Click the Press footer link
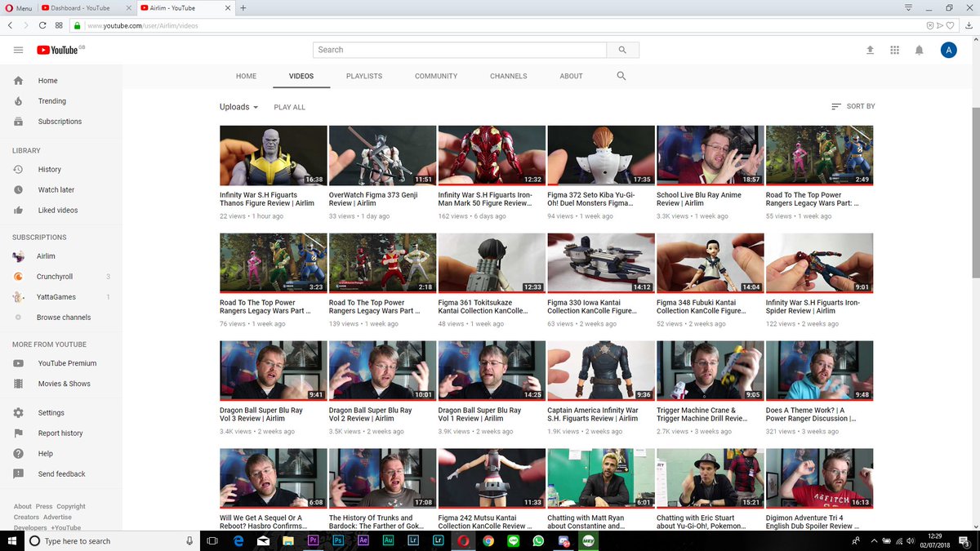This screenshot has width=980, height=551. pos(44,507)
